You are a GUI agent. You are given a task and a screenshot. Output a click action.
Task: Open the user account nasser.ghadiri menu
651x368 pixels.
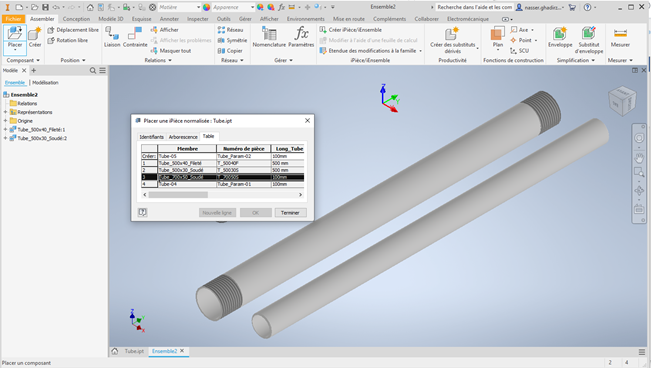pos(539,7)
